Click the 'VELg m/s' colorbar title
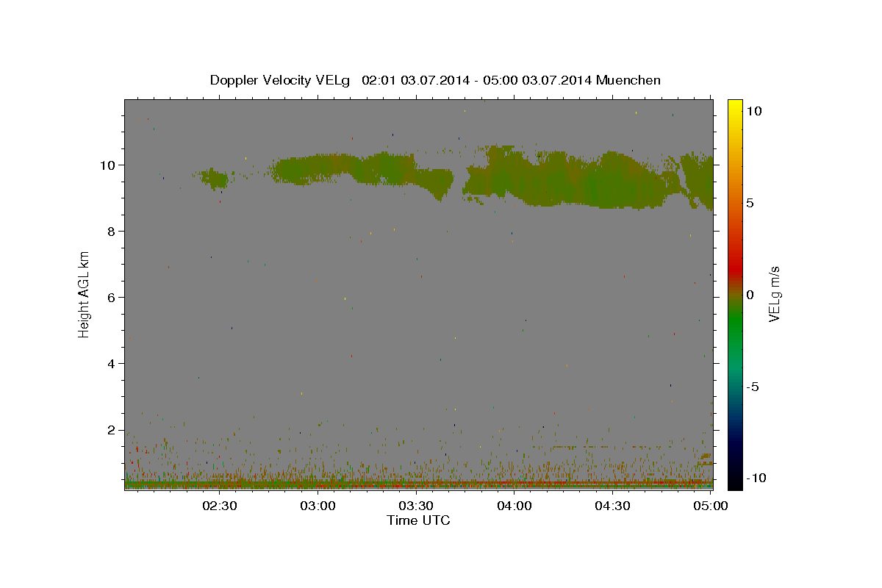Image resolution: width=882 pixels, height=588 pixels. click(774, 294)
